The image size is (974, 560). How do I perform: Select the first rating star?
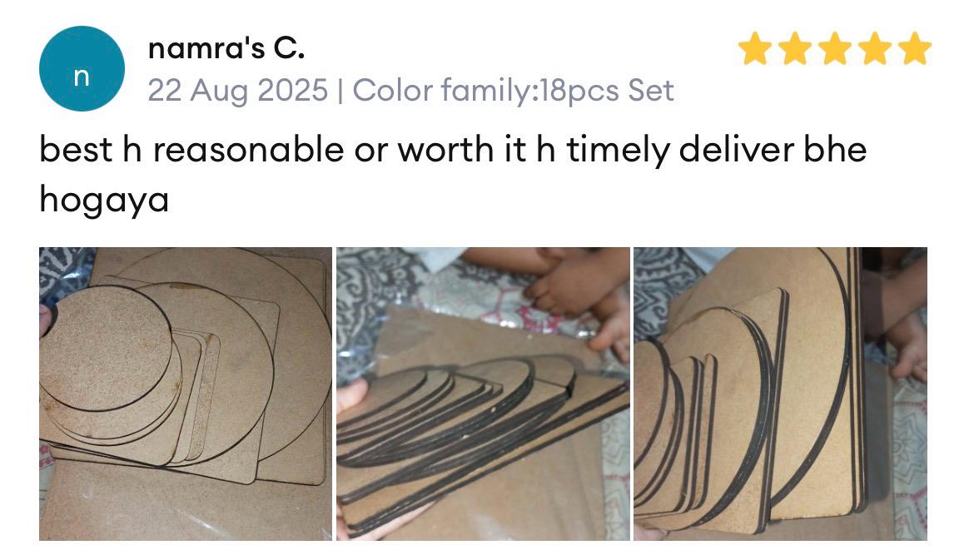(x=755, y=49)
